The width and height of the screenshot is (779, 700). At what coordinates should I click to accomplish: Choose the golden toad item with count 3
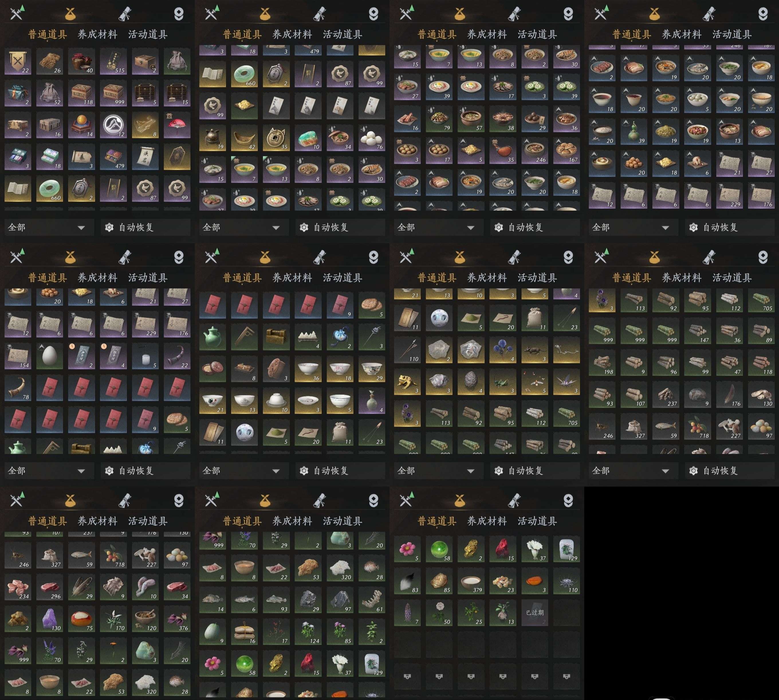[407, 382]
